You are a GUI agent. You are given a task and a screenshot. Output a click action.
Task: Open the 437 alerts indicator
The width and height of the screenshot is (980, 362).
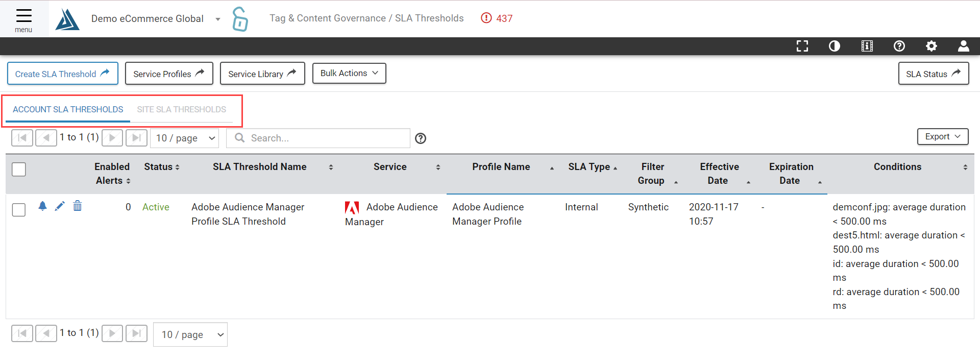(497, 18)
